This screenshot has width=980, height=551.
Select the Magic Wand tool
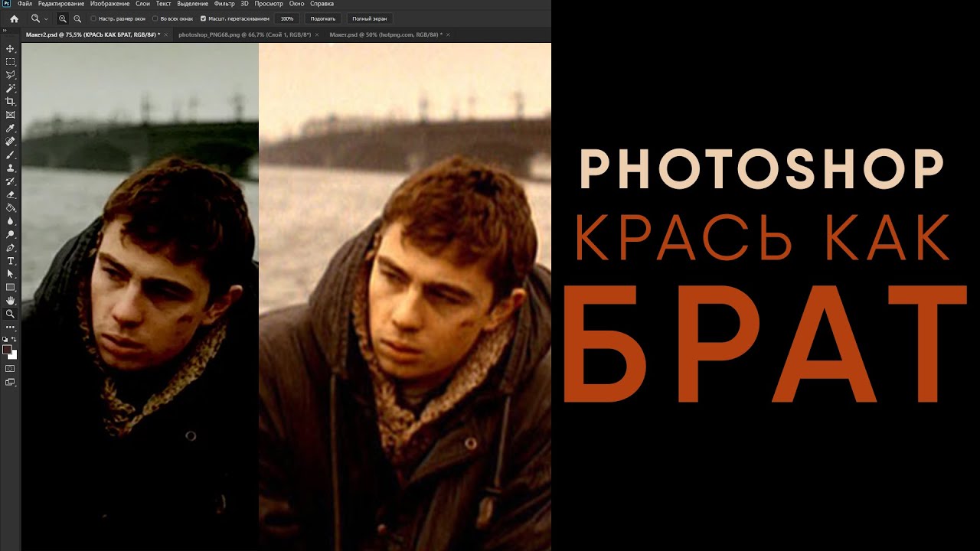pos(10,88)
